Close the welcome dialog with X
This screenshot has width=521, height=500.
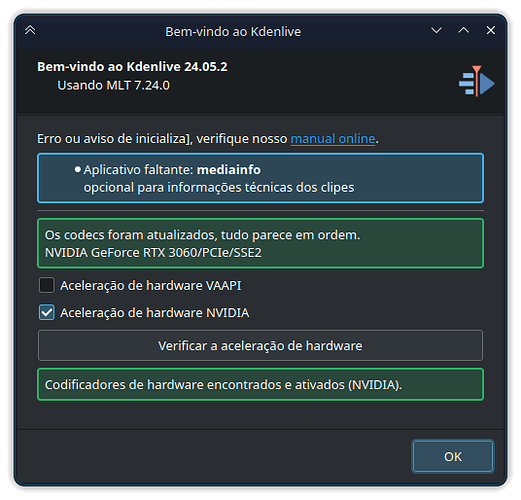490,30
